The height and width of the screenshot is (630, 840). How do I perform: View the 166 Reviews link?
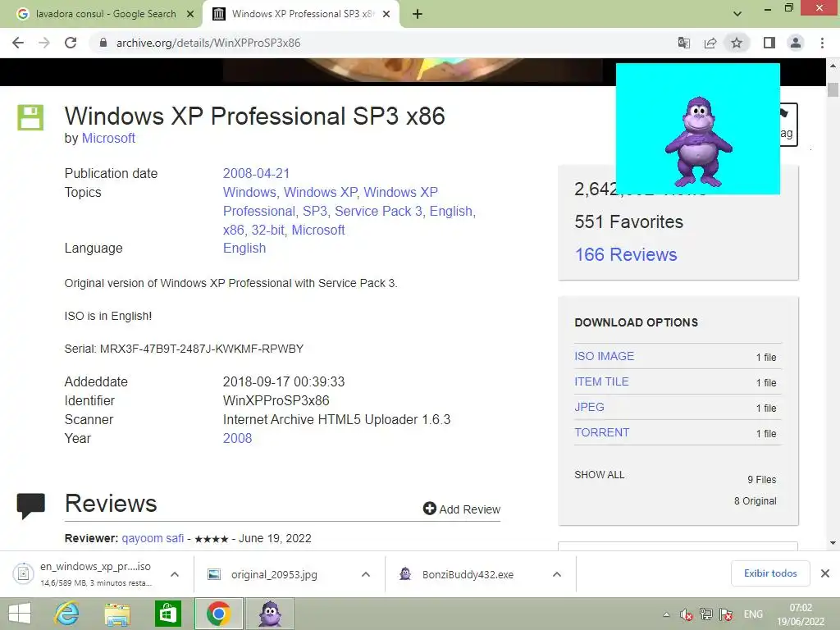click(626, 254)
